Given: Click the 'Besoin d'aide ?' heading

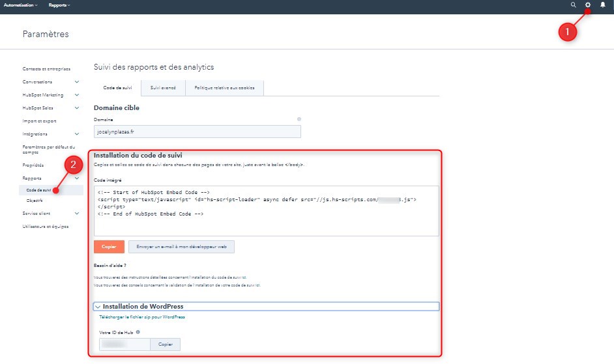Looking at the screenshot, I should (110, 266).
